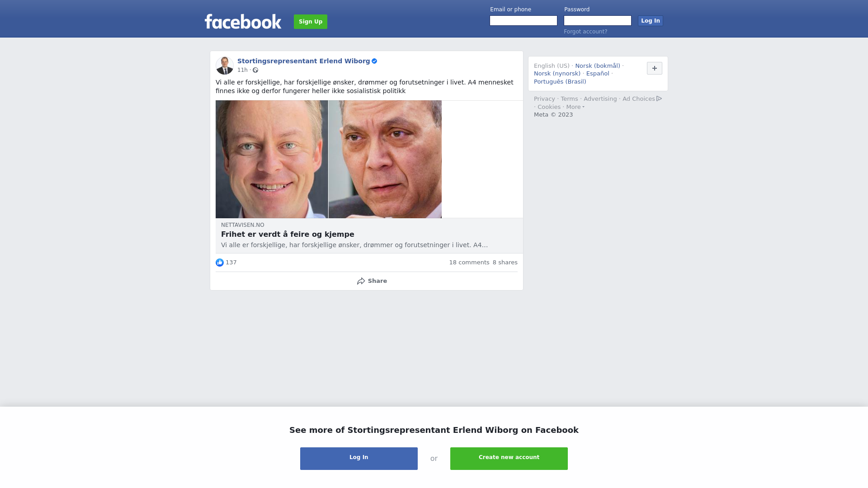Open the 18 comments list
Image resolution: width=868 pixels, height=488 pixels.
[x=469, y=263]
